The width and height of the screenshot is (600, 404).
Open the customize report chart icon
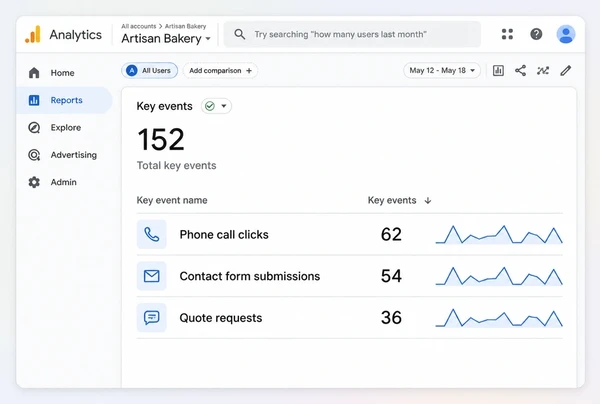tap(498, 70)
